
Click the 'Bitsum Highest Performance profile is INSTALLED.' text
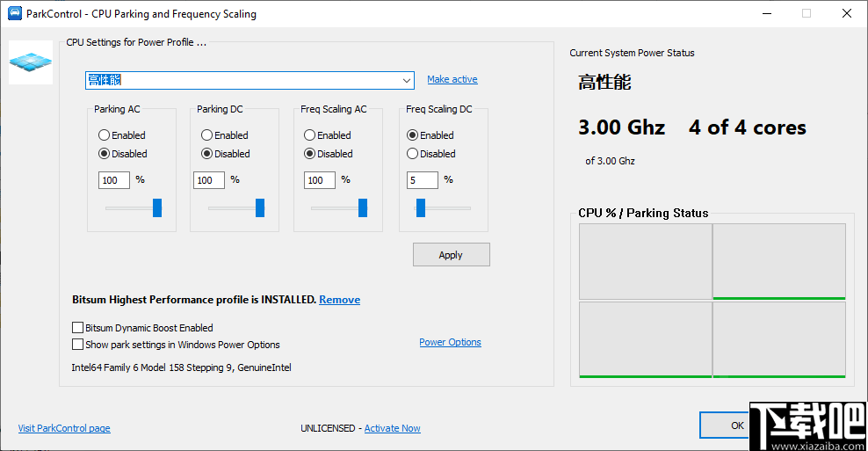click(x=194, y=300)
